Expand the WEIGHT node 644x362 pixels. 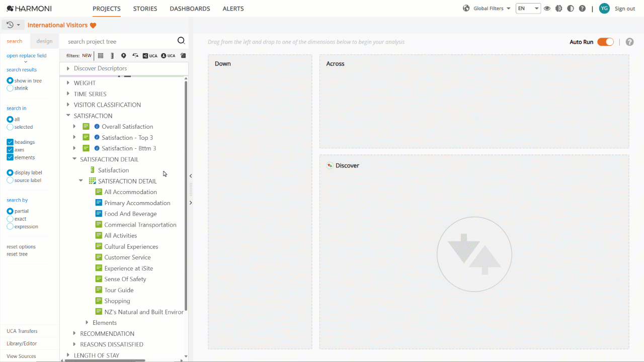tap(68, 83)
